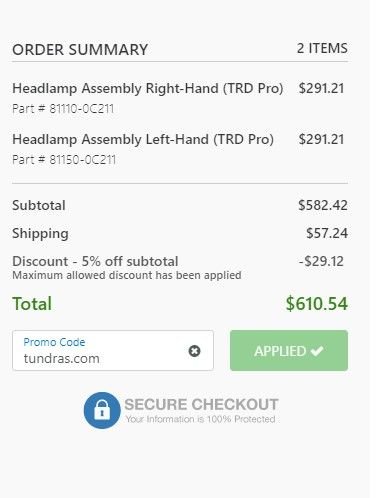Click the Right-Hand headlamp $291.21 price
The width and height of the screenshot is (381, 498).
321,88
